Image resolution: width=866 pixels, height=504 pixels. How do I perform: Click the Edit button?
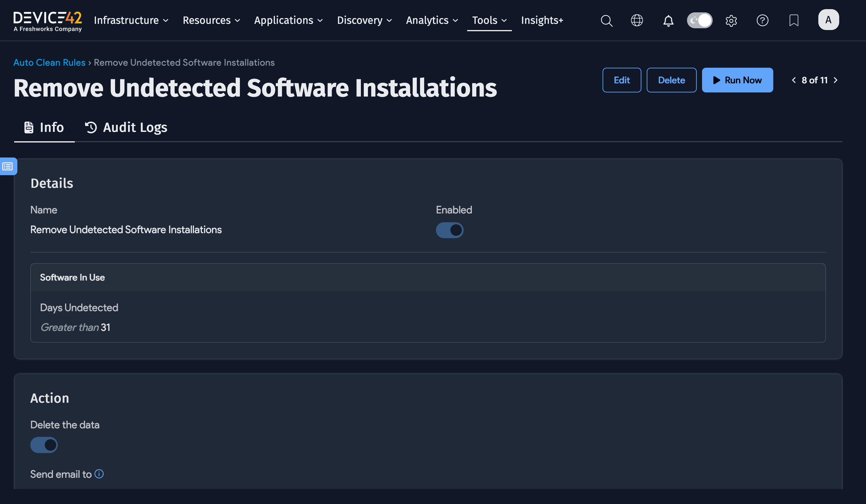tap(622, 80)
